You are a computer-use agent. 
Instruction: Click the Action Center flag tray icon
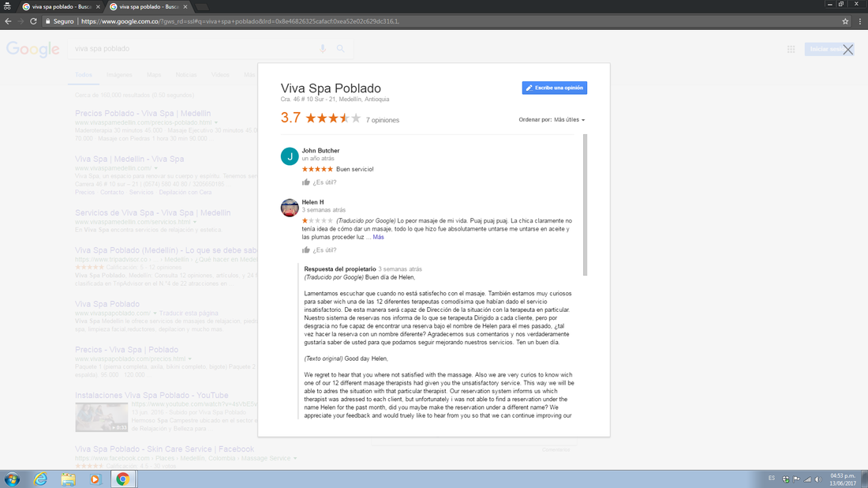tap(797, 479)
